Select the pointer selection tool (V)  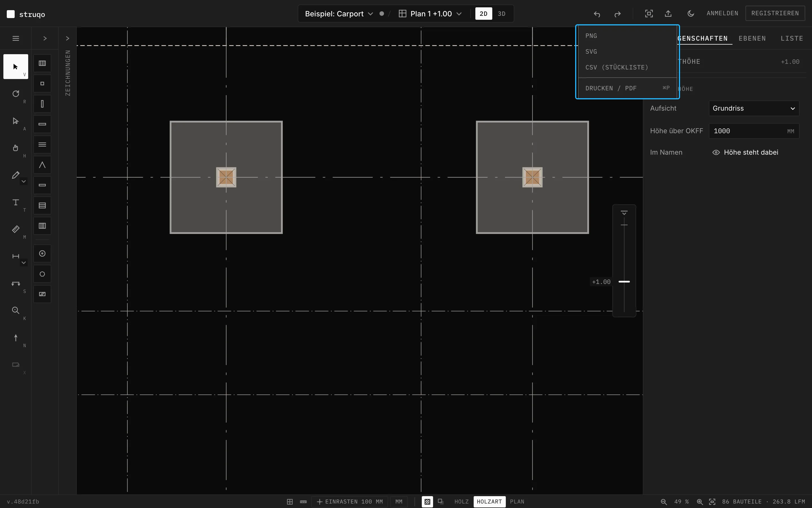coord(16,67)
